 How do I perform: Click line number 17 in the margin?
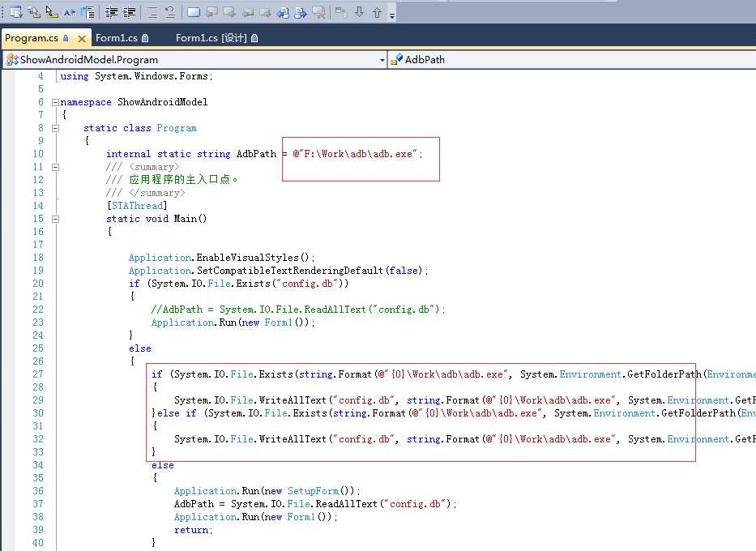click(x=38, y=245)
